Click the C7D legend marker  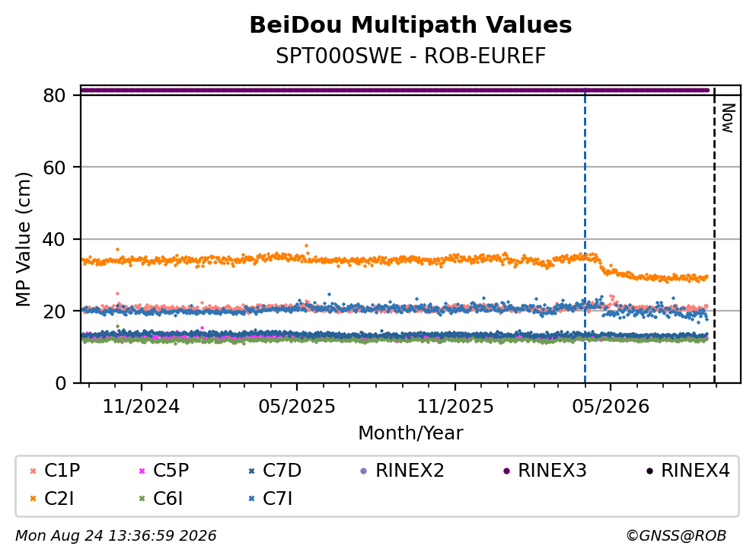point(251,471)
